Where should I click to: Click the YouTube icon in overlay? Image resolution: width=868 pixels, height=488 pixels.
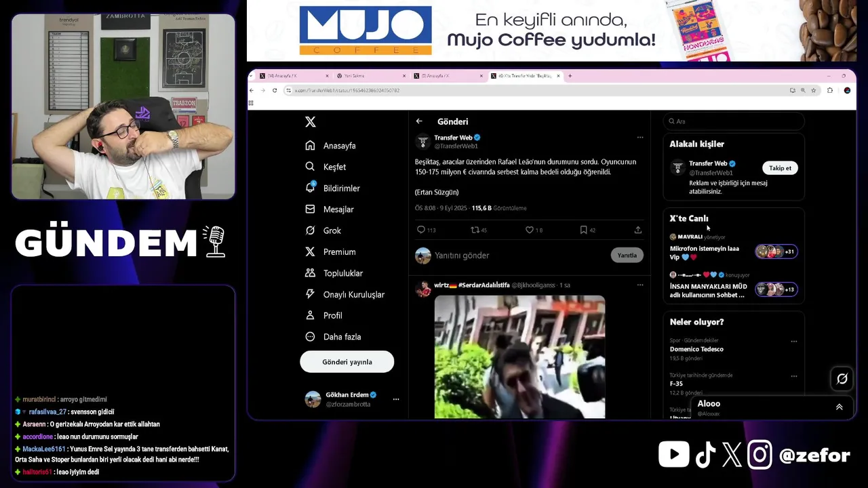pos(673,454)
